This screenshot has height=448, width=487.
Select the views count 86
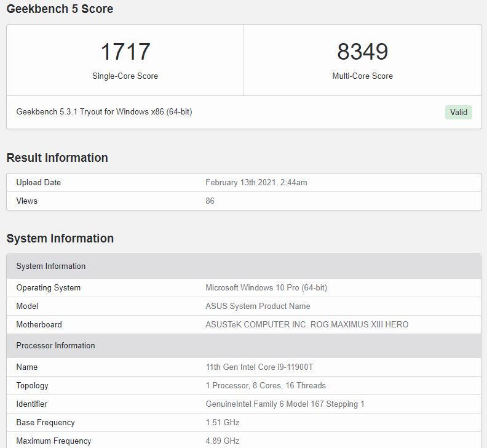click(x=210, y=201)
